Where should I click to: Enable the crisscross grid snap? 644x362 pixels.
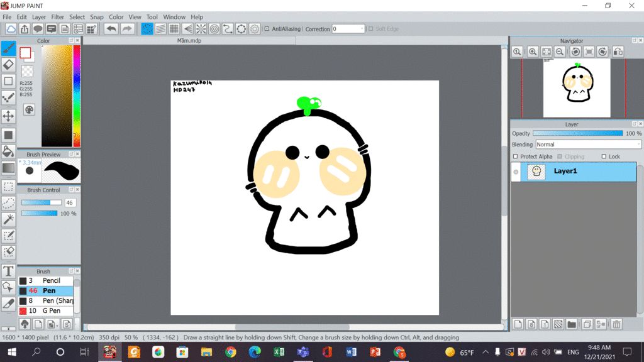point(174,29)
